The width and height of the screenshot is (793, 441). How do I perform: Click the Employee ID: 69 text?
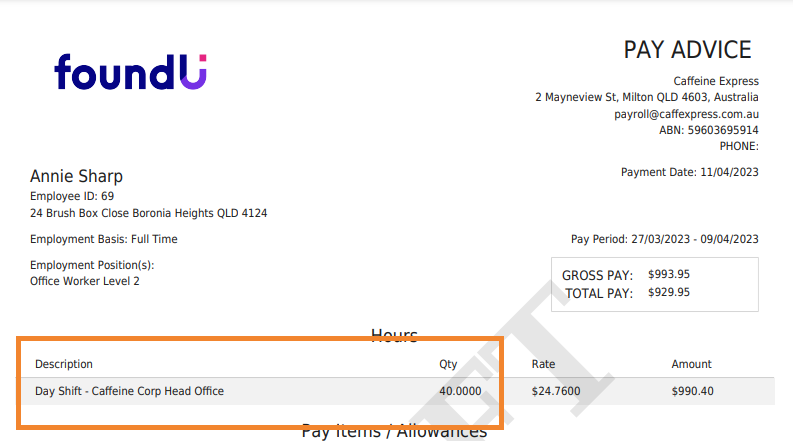click(x=72, y=196)
